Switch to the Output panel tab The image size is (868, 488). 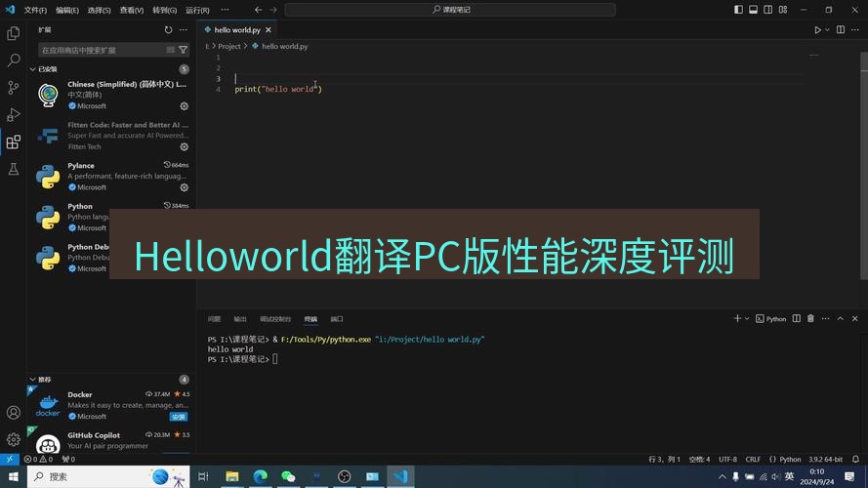pos(239,319)
